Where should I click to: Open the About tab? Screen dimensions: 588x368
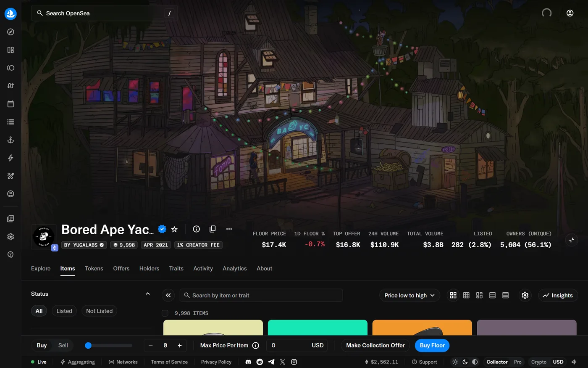click(265, 268)
